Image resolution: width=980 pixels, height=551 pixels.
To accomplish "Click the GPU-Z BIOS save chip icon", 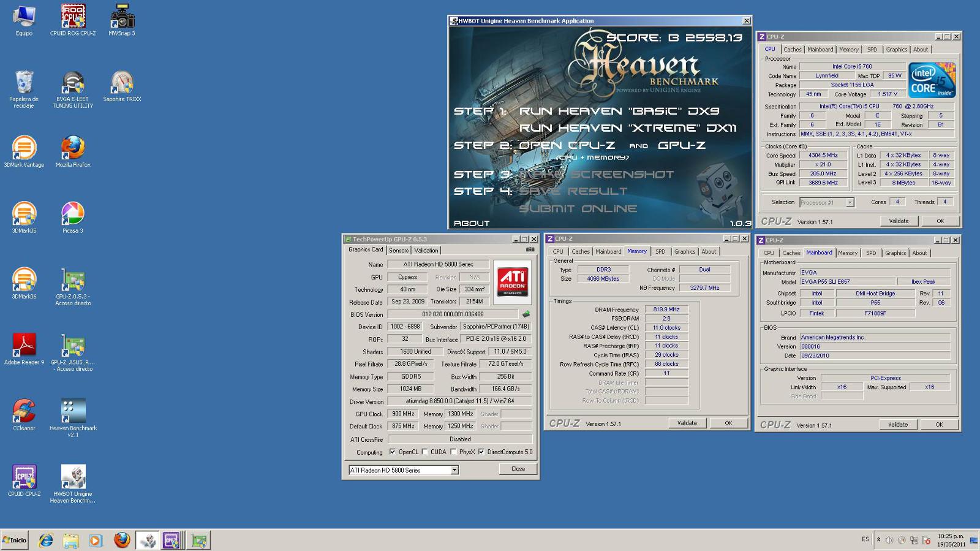I will [526, 314].
